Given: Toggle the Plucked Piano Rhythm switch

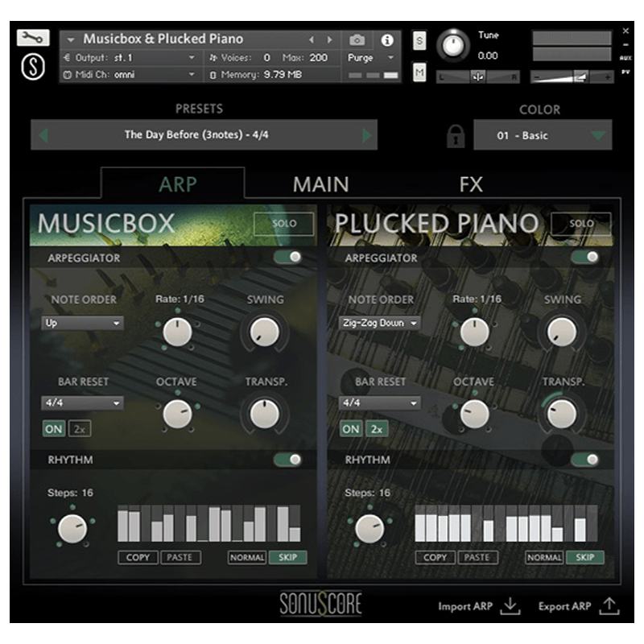Looking at the screenshot, I should 585,460.
